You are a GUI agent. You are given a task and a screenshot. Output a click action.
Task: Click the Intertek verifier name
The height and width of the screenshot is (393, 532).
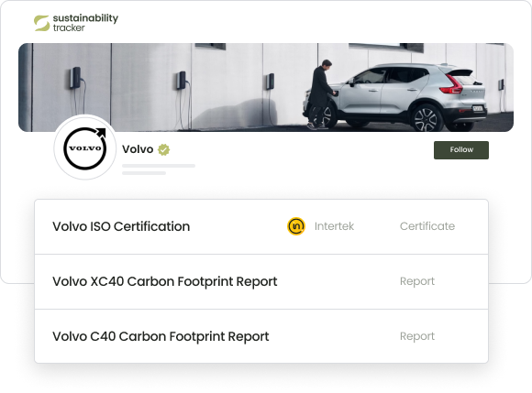pos(334,226)
